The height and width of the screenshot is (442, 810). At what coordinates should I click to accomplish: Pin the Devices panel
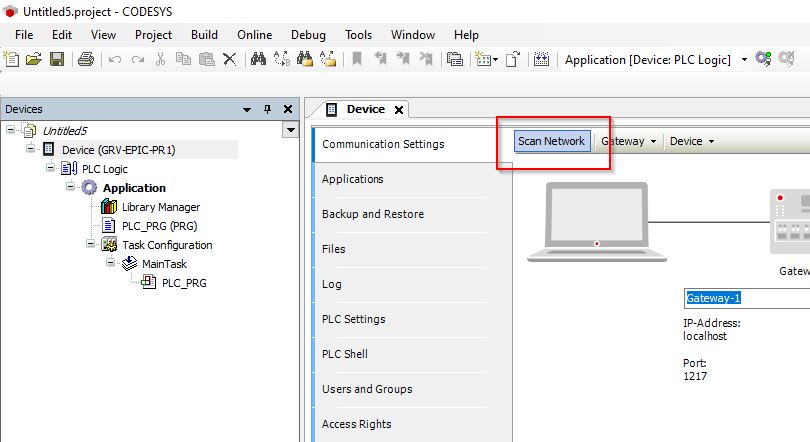click(267, 109)
